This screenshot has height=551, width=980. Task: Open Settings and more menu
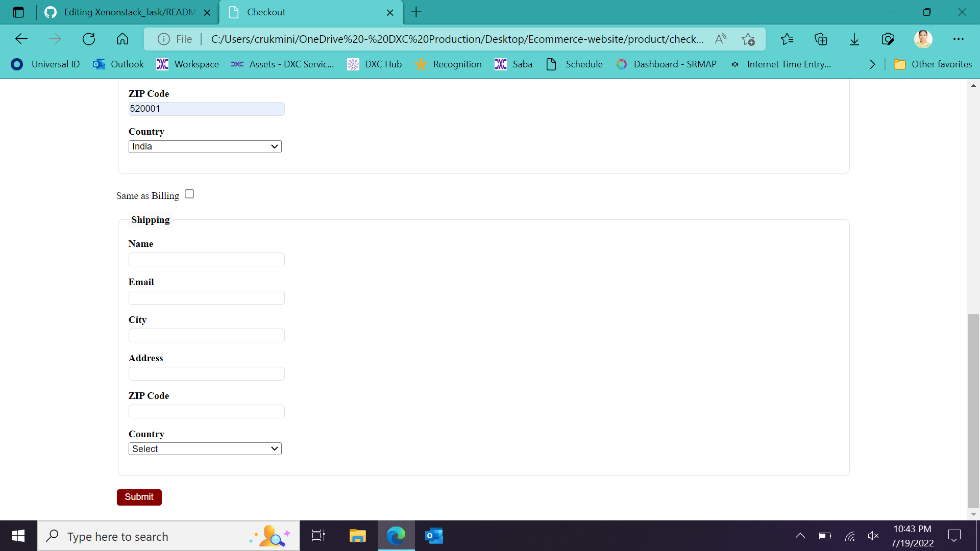pyautogui.click(x=958, y=39)
